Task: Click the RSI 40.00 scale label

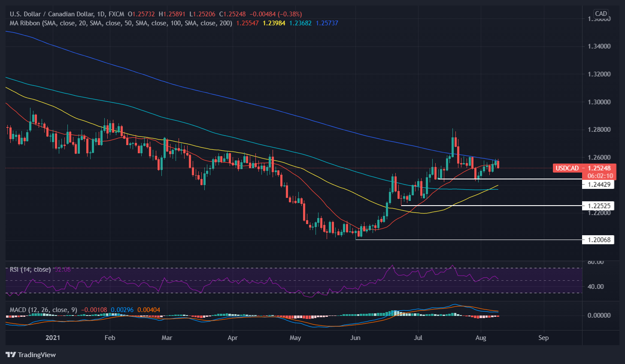Action: point(596,287)
